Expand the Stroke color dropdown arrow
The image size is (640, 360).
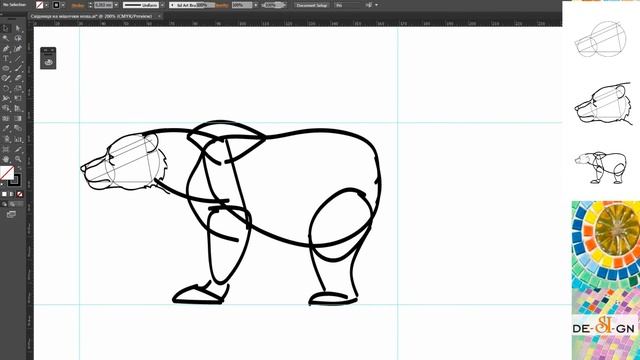(63, 5)
